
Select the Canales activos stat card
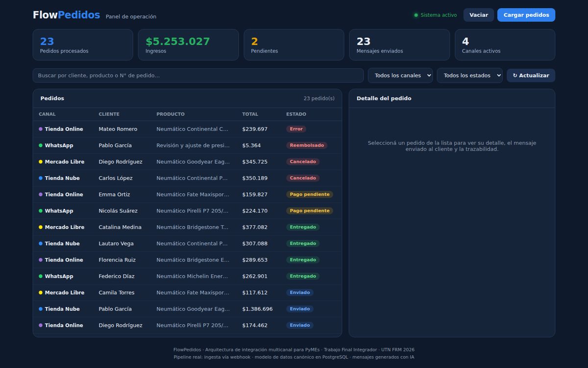tap(505, 45)
